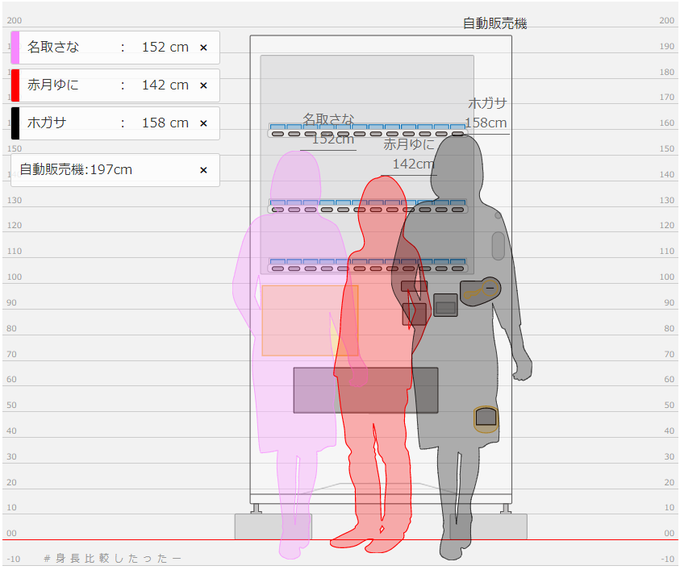The image size is (680, 570).
Task: Click the 赤月ゆに label above red silhouette
Action: pos(409,144)
